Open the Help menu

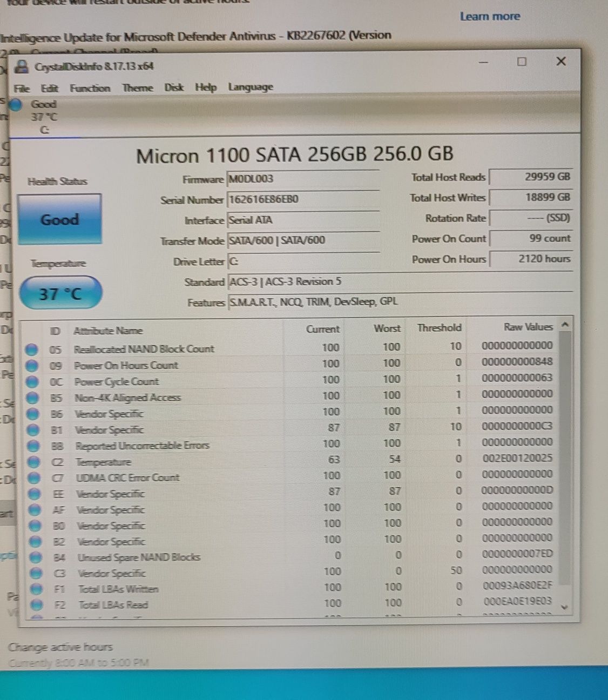[206, 87]
